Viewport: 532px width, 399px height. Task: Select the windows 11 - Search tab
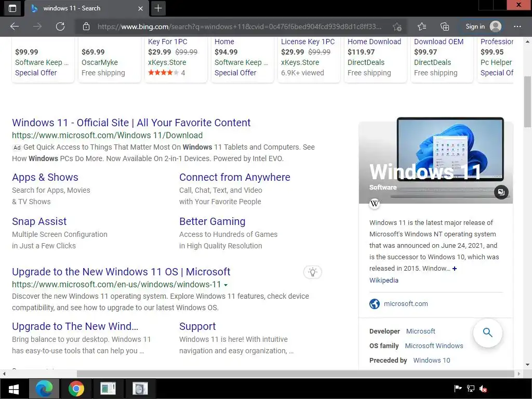87,8
